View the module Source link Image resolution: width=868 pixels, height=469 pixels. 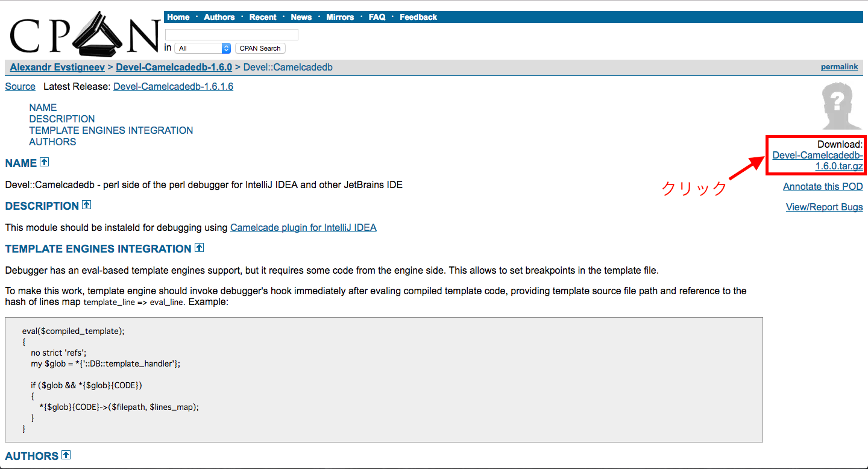click(20, 86)
